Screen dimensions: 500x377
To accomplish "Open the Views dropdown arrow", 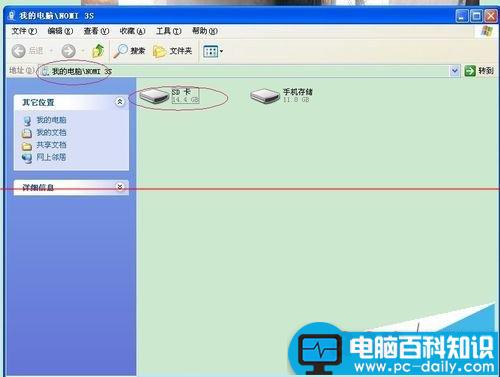I will point(221,51).
